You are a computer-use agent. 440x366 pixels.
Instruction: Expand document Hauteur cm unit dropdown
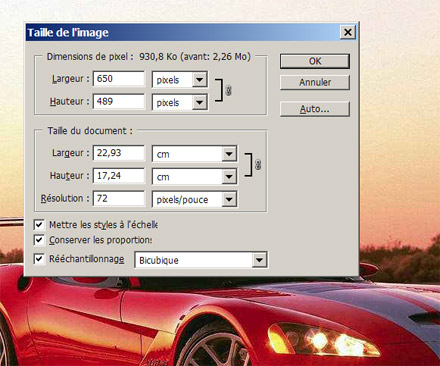point(229,177)
